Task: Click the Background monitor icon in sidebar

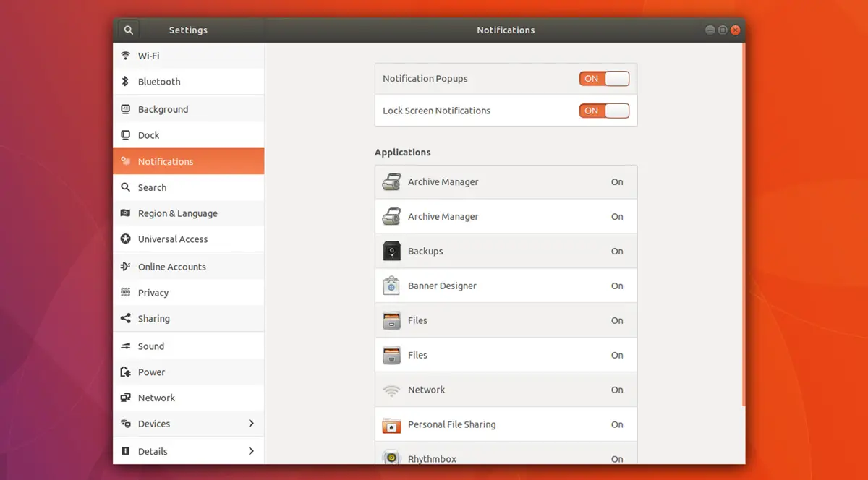Action: (x=125, y=109)
